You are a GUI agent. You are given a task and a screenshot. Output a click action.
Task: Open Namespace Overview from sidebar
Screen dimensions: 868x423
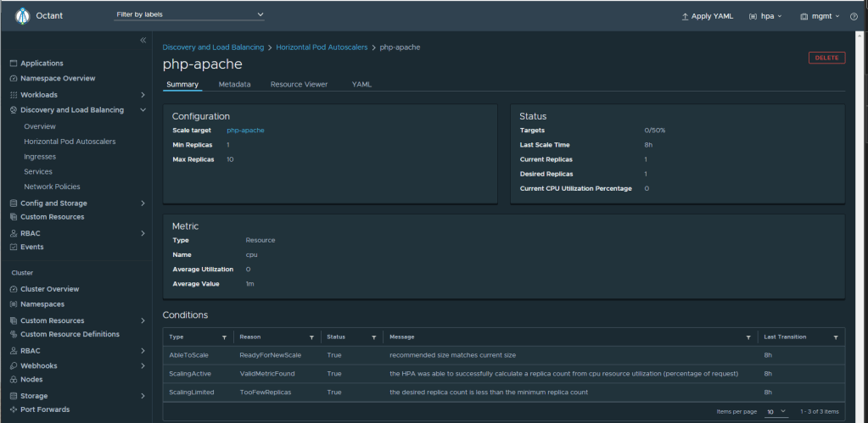(x=57, y=78)
